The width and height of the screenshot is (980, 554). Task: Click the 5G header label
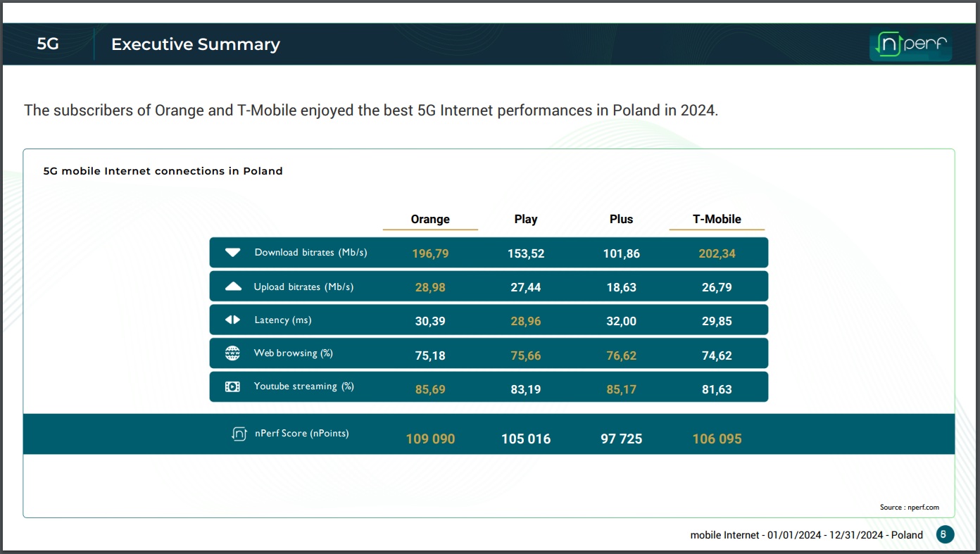pyautogui.click(x=48, y=44)
